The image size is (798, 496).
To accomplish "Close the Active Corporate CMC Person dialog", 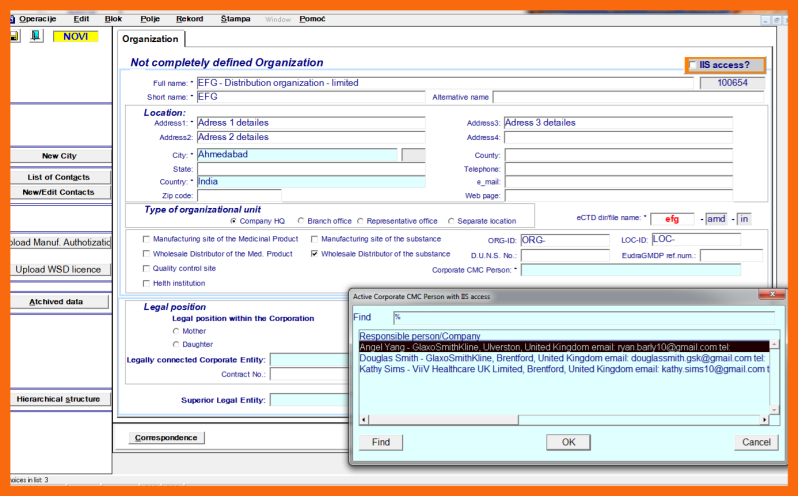I will pyautogui.click(x=771, y=296).
